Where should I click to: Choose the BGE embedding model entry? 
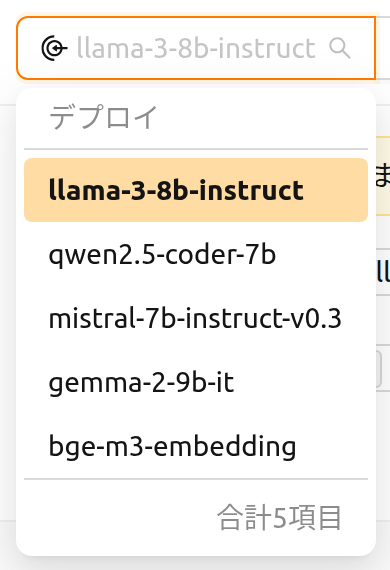(196, 446)
